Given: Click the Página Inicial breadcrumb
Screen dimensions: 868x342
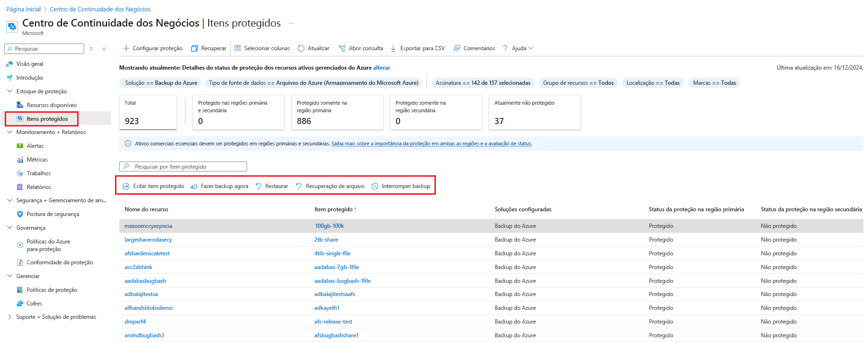Looking at the screenshot, I should 24,9.
